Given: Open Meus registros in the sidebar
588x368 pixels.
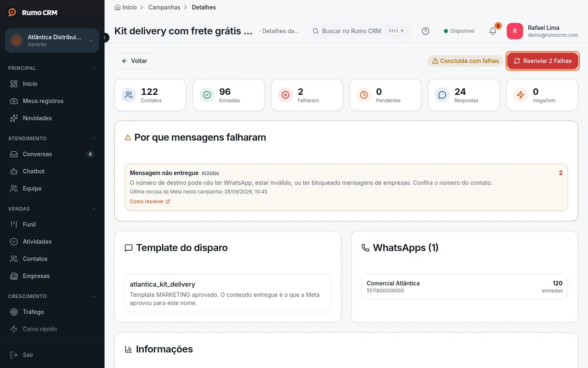Looking at the screenshot, I should point(52,101).
